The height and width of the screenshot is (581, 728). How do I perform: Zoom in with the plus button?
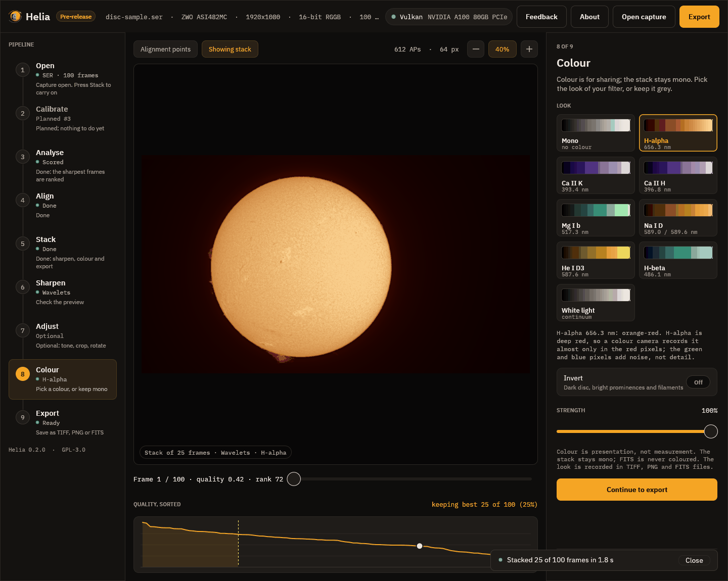click(x=529, y=49)
